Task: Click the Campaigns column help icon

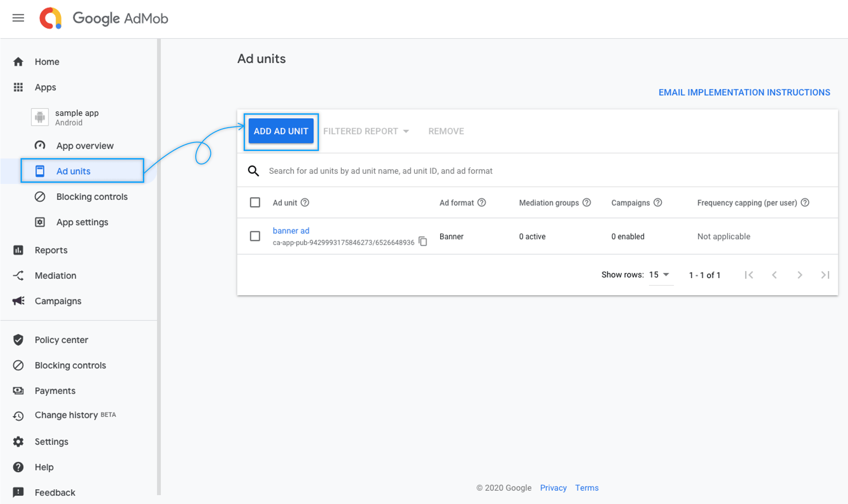Action: [x=658, y=202]
